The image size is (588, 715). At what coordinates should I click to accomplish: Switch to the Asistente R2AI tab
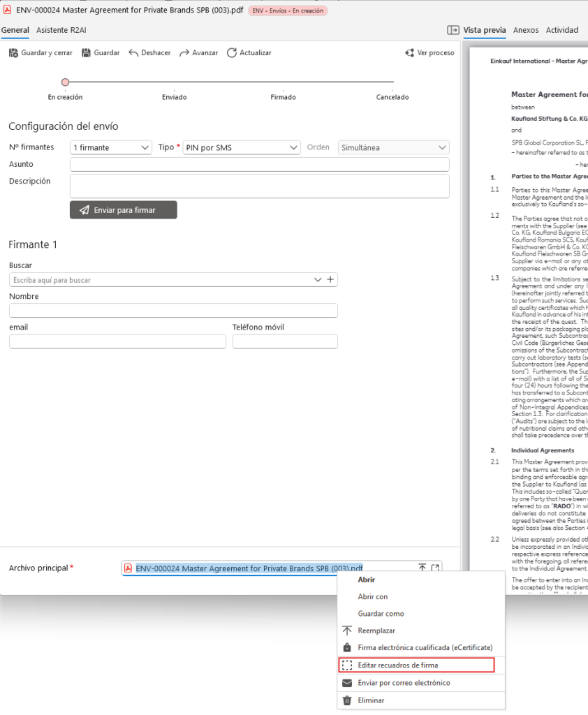pyautogui.click(x=61, y=30)
